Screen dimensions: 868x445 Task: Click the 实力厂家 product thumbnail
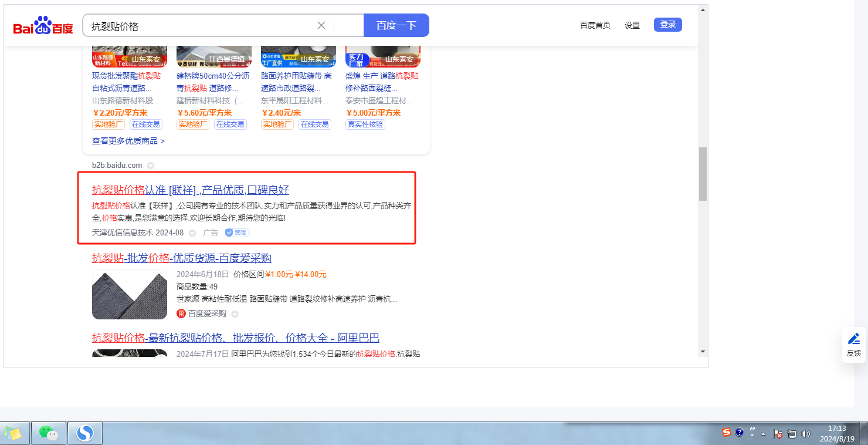coord(383,56)
